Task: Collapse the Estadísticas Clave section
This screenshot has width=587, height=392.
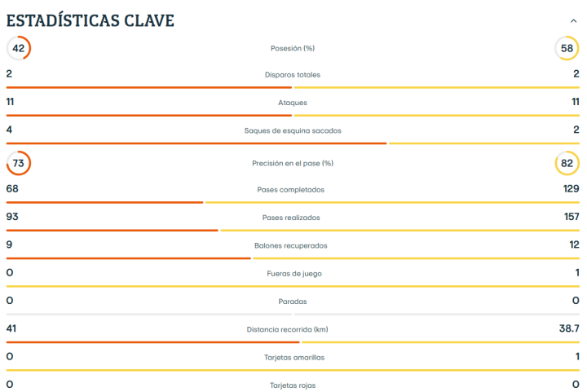Action: [574, 21]
